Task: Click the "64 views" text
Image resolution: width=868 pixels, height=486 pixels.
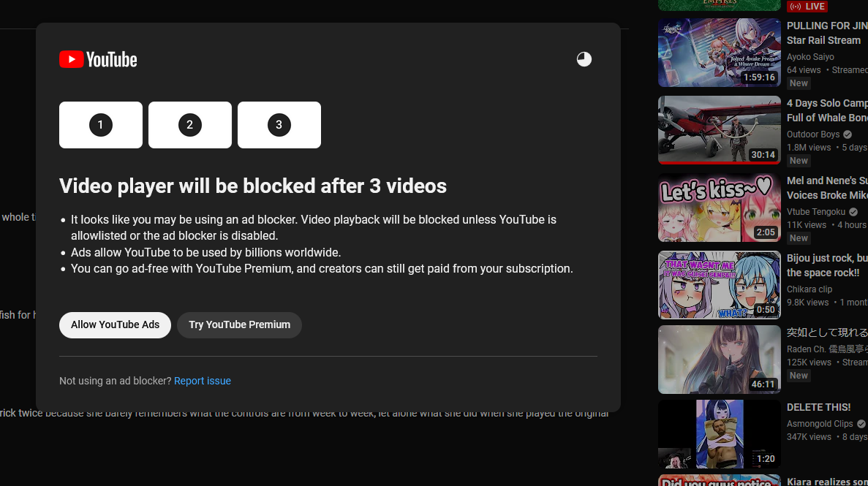Action: [804, 70]
